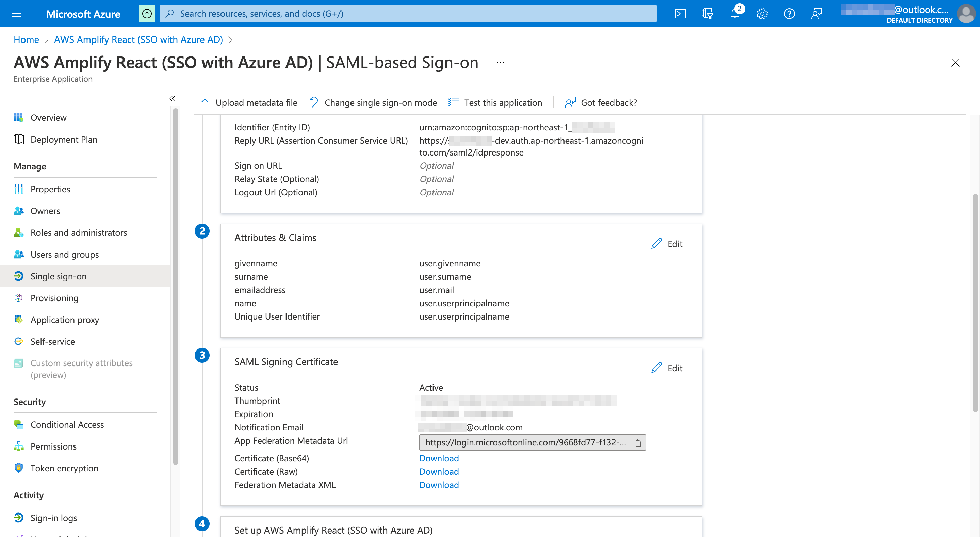
Task: Copy the App Federation Metadata Url
Action: pyautogui.click(x=637, y=442)
